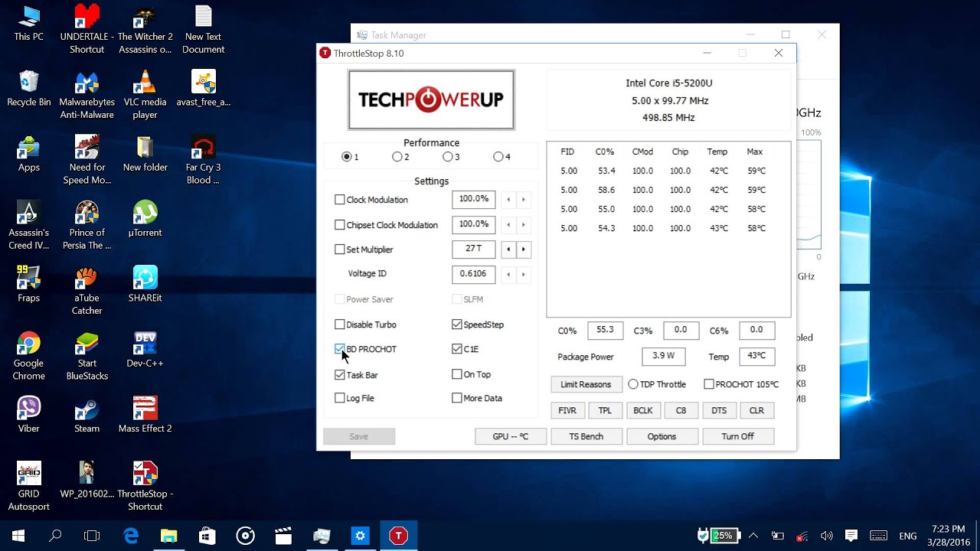Click the Limit Reasons button
Screen dimensions: 980x551
pyautogui.click(x=586, y=384)
